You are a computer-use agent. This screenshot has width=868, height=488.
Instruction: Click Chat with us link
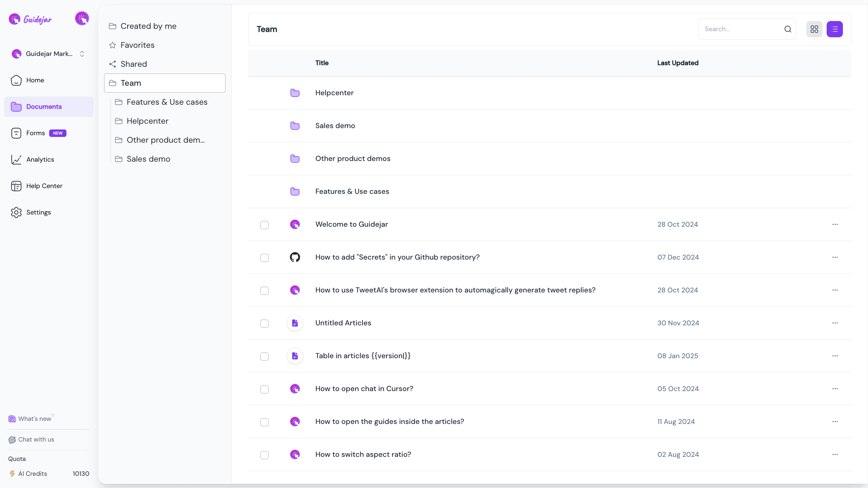click(36, 440)
